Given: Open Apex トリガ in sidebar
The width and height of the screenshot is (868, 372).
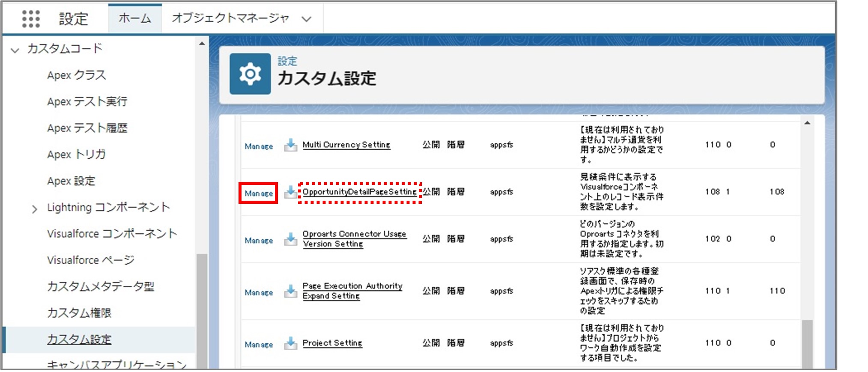Looking at the screenshot, I should 76,154.
